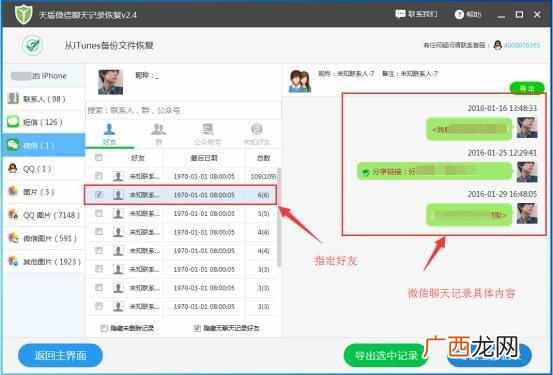The width and height of the screenshot is (553, 375).
Task: Click the 返回主界面 button
Action: tap(60, 355)
